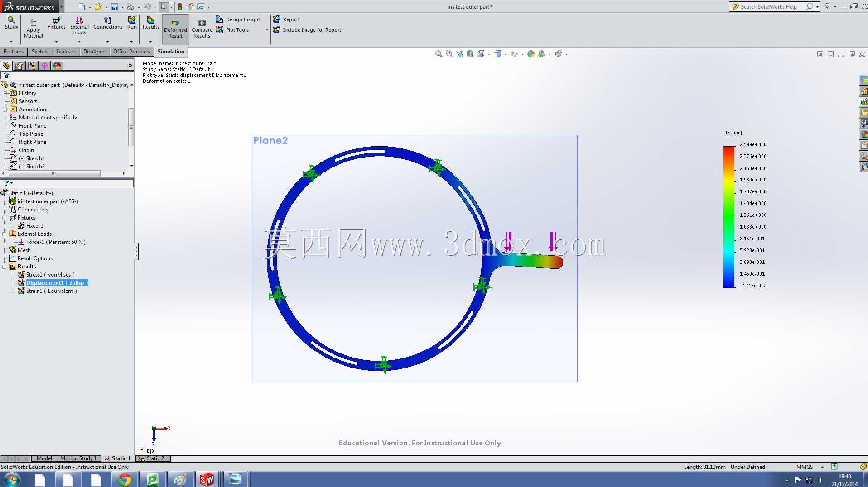868x487 pixels.
Task: Open External Loads tool
Action: pos(79,26)
